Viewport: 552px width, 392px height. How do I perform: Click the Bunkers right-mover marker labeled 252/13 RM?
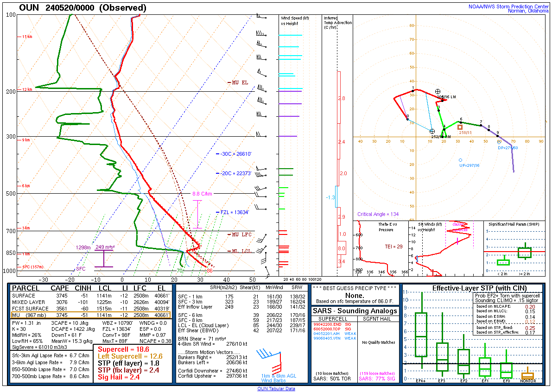point(432,132)
